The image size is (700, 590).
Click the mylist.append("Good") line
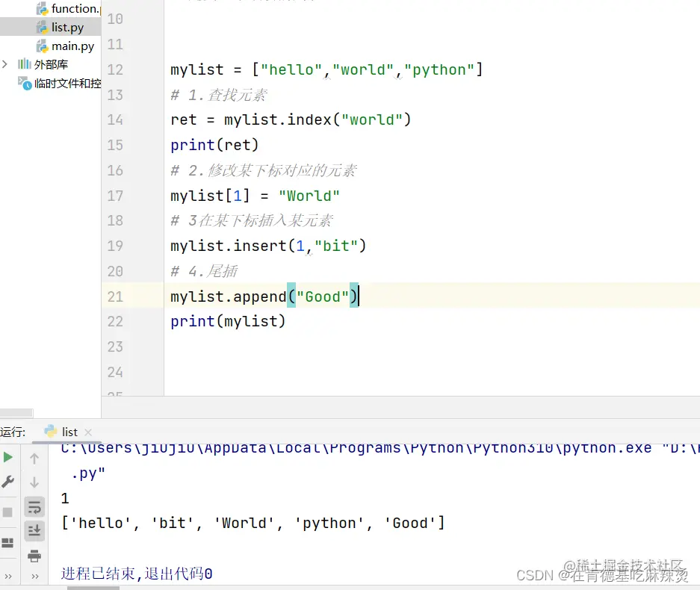pyautogui.click(x=264, y=296)
